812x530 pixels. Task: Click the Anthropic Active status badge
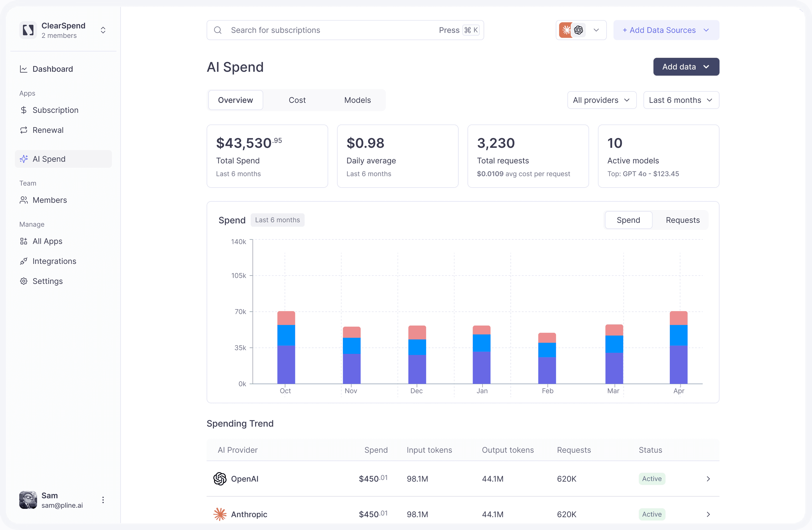652,514
